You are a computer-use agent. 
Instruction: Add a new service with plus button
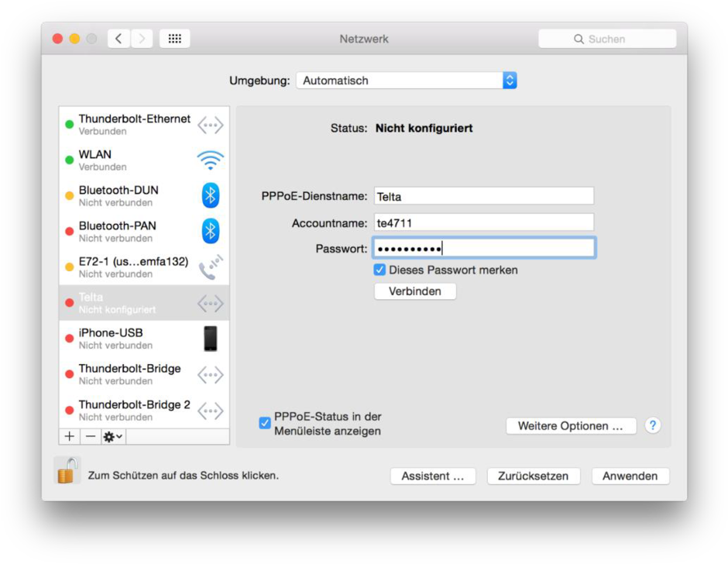pos(70,436)
